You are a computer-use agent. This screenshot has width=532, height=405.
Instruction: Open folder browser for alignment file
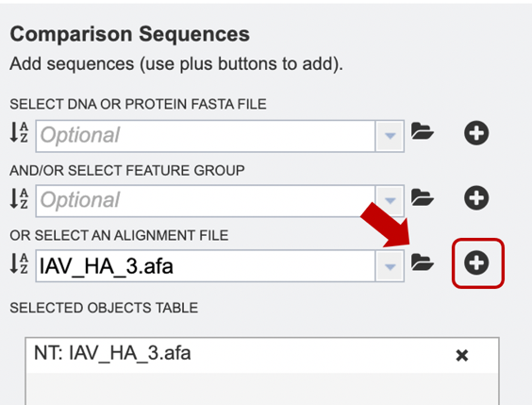422,262
